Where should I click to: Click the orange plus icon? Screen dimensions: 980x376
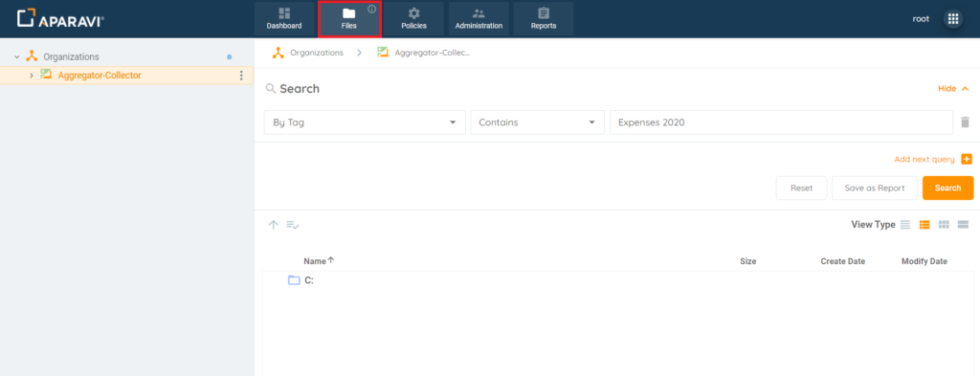[x=967, y=159]
